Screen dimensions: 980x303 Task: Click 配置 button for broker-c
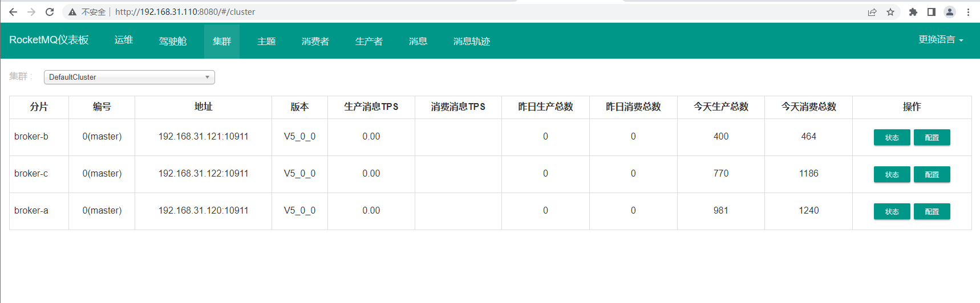coord(932,174)
